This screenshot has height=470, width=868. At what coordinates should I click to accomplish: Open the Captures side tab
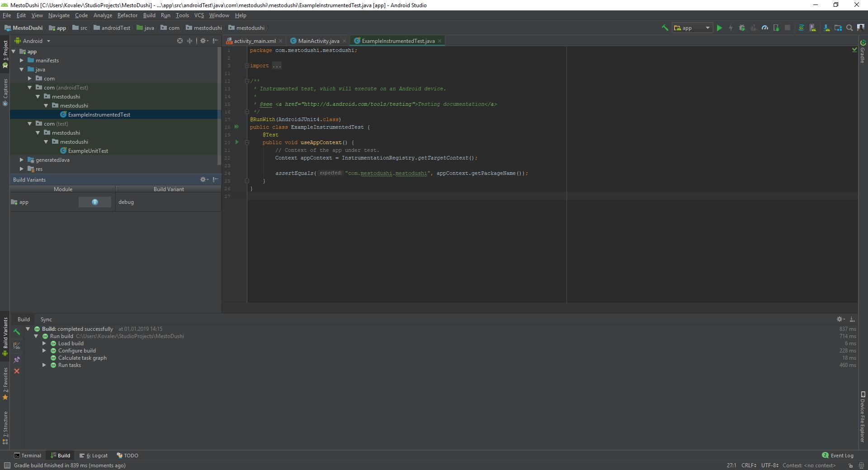pyautogui.click(x=5, y=92)
